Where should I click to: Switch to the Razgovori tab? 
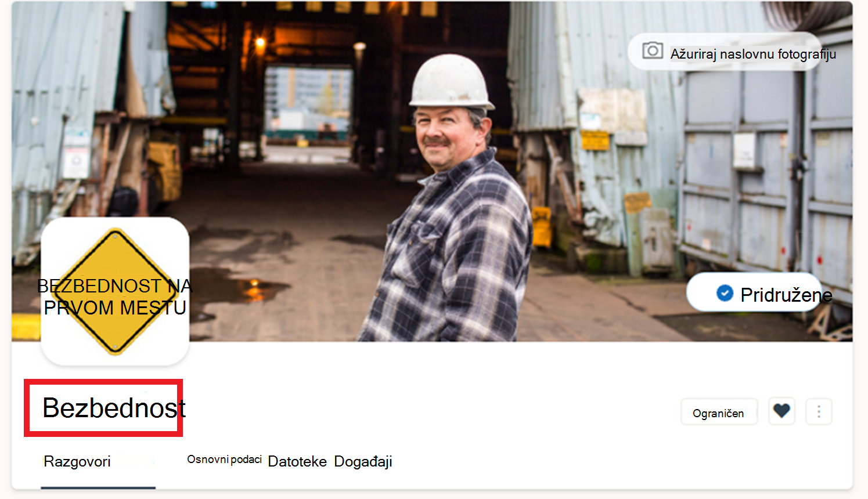coord(77,461)
